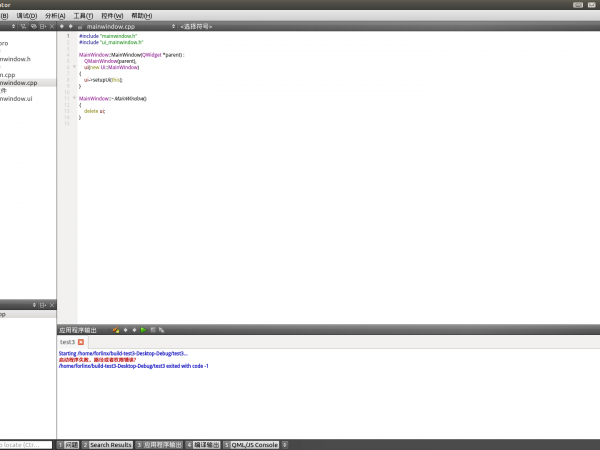Go back in editor navigation history

62,26
